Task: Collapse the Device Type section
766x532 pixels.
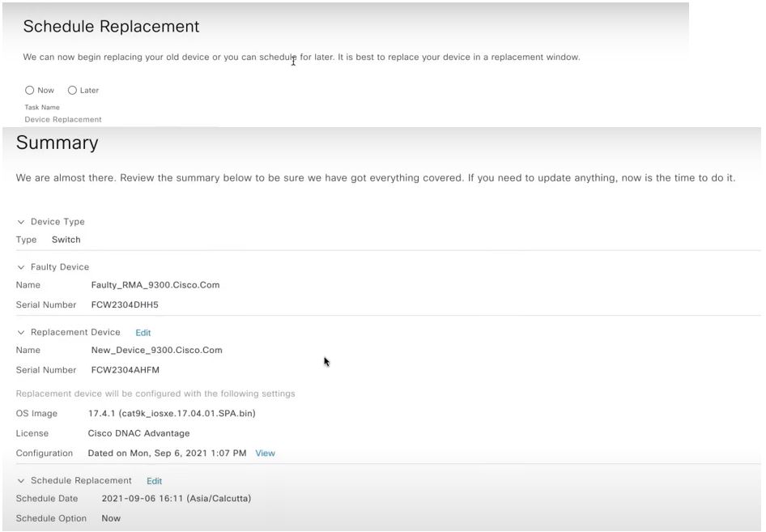Action: pos(20,221)
